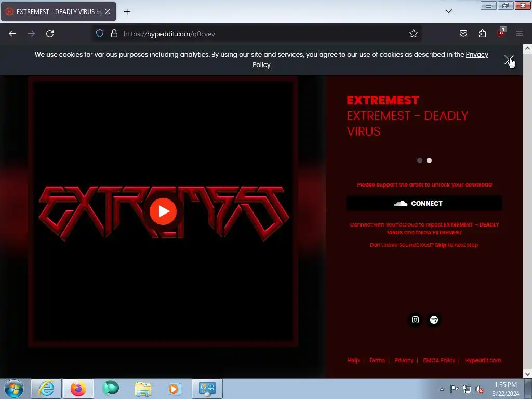Open the Hypeddit.com footer link
This screenshot has height=399, width=532.
click(483, 361)
